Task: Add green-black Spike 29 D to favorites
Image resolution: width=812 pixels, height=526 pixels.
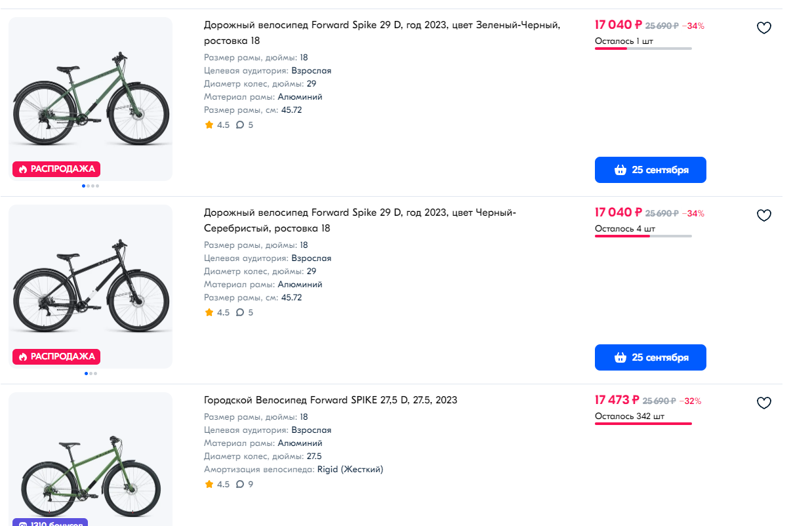Action: (x=763, y=28)
